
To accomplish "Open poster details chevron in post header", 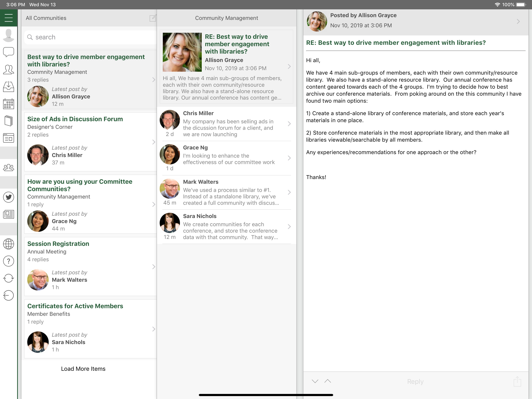I will pyautogui.click(x=518, y=21).
